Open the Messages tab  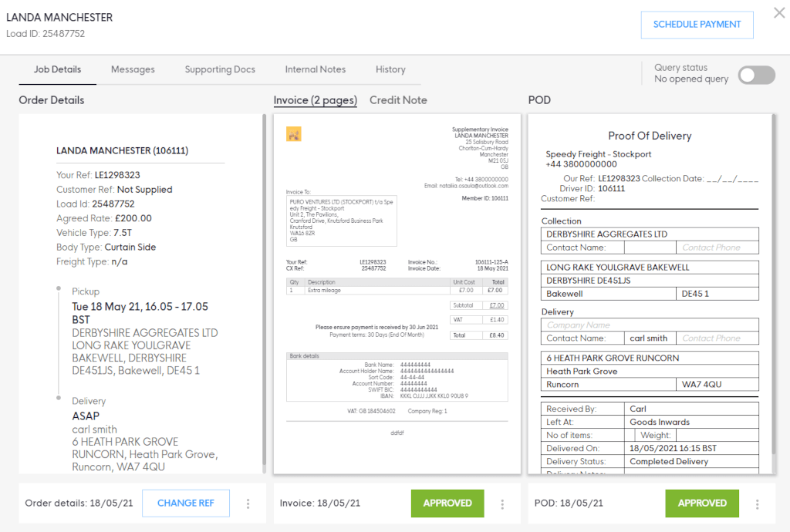click(x=133, y=69)
